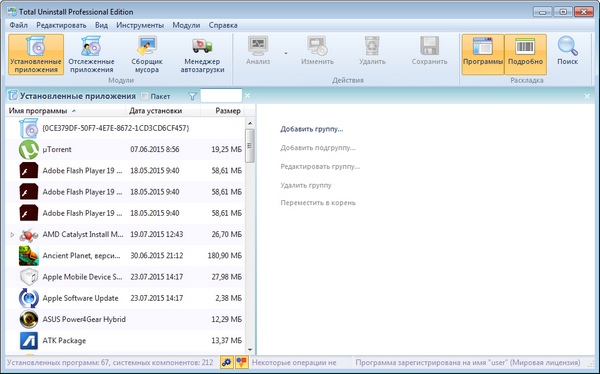This screenshot has height=374, width=600.
Task: Click the status bar notification flag icon
Action: pos(241,362)
